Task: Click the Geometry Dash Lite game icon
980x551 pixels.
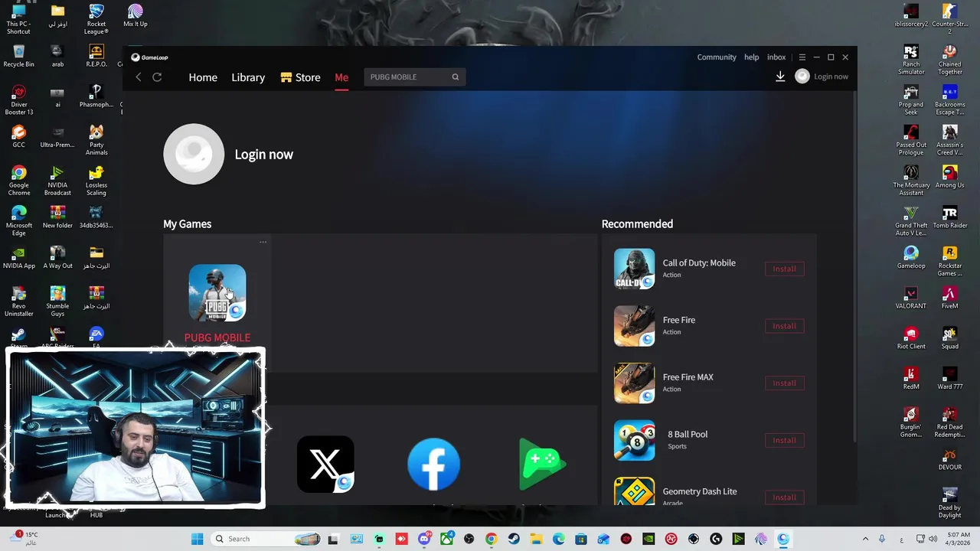Action: coord(634,491)
